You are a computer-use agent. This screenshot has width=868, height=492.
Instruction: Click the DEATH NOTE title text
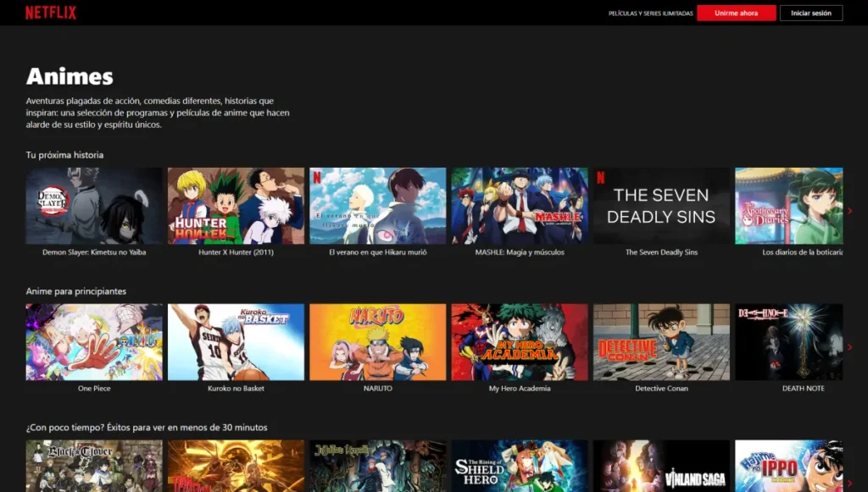tap(804, 388)
